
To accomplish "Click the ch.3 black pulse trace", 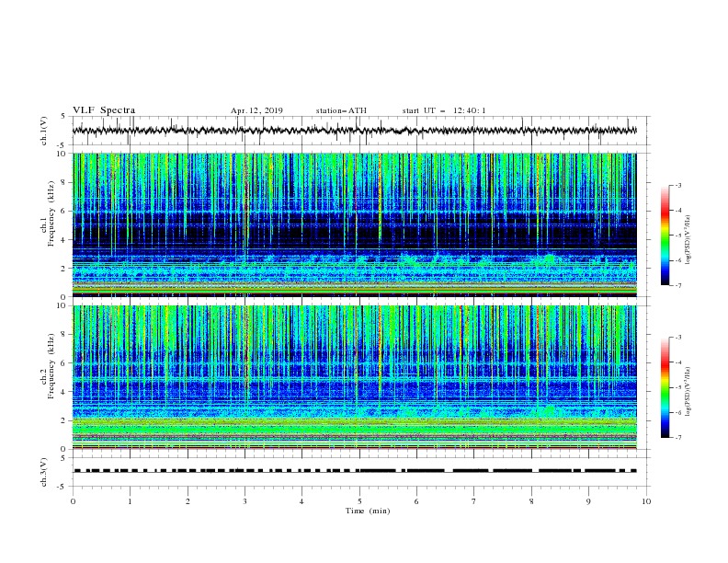I will point(354,471).
